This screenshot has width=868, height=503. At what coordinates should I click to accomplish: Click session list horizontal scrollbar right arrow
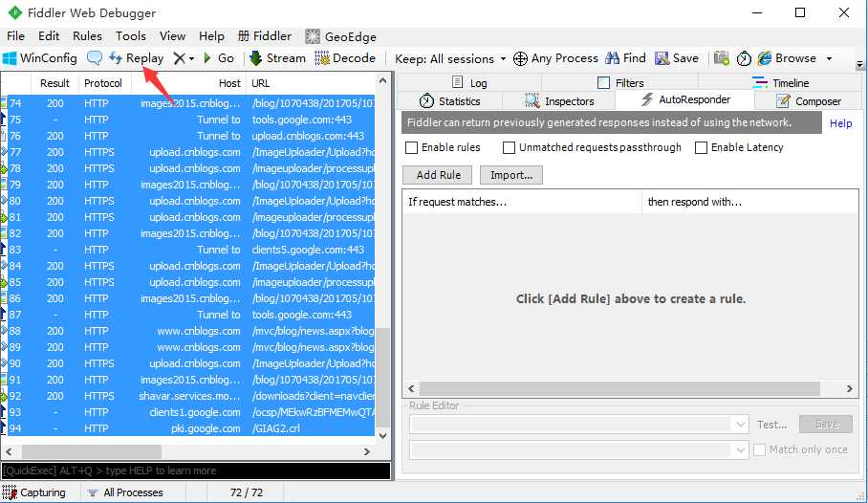coord(367,452)
